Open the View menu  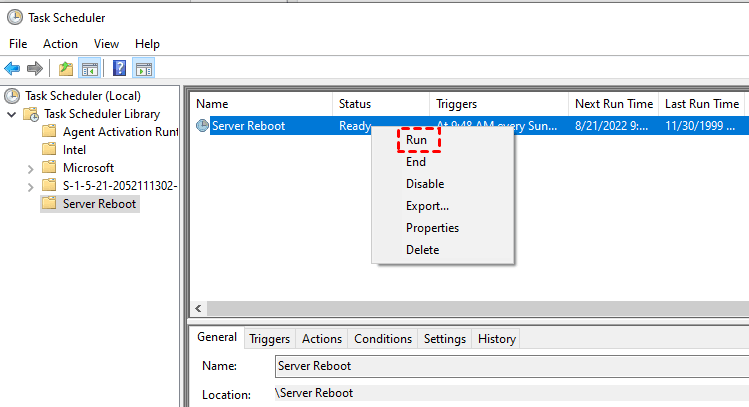pyautogui.click(x=106, y=44)
